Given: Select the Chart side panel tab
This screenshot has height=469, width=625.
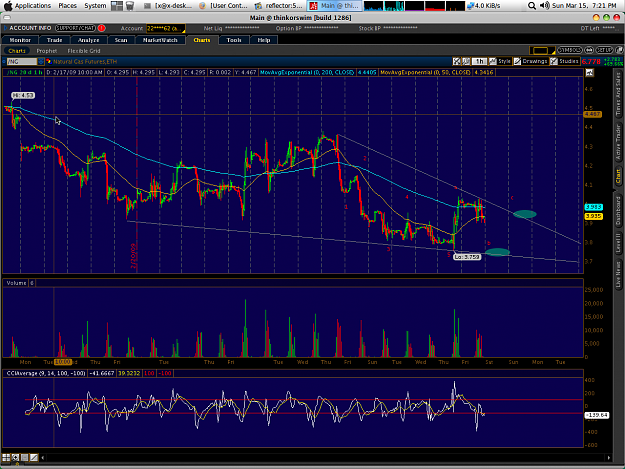Looking at the screenshot, I should (x=618, y=176).
